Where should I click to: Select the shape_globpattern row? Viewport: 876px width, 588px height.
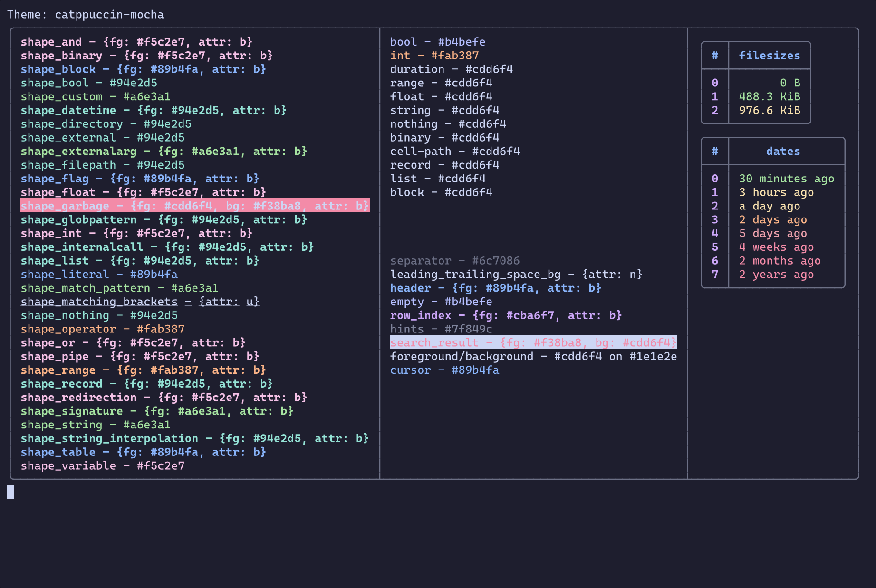[x=164, y=220]
